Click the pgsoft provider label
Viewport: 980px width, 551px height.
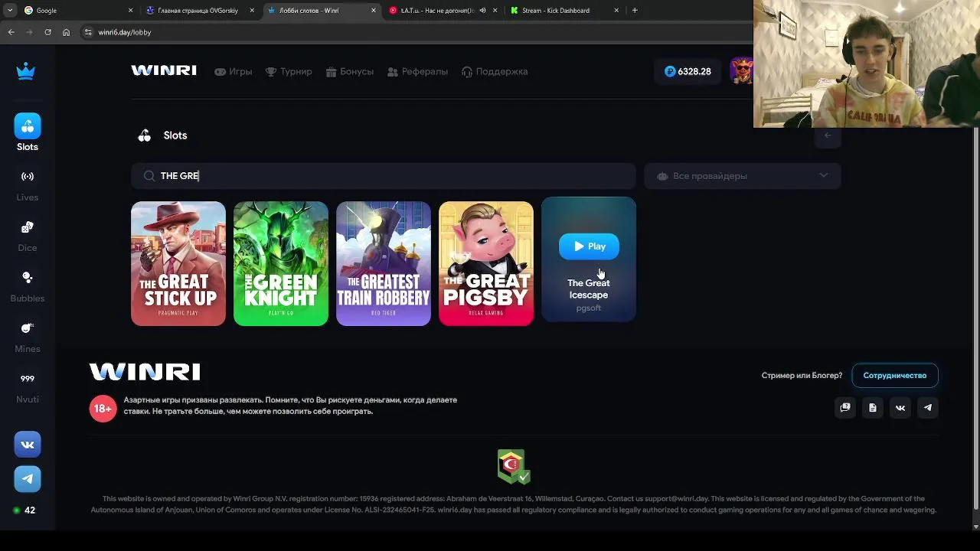tap(589, 308)
